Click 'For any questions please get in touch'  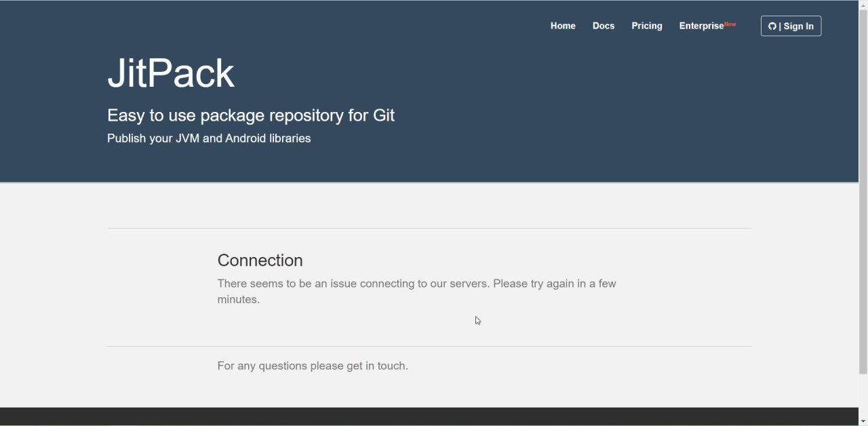(313, 366)
